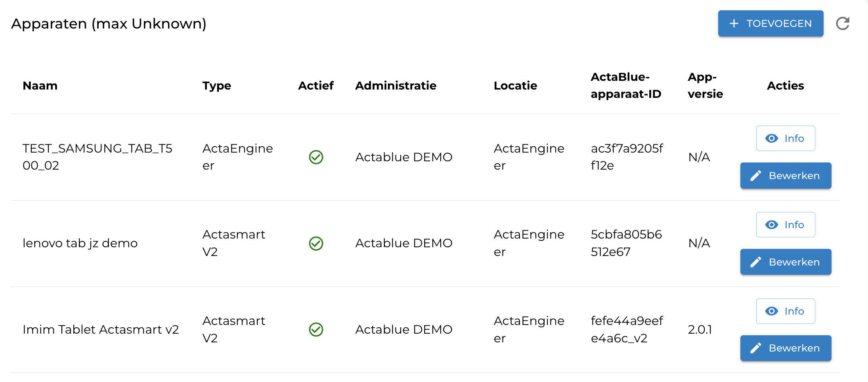
Task: Click the Actief column header
Action: [315, 86]
